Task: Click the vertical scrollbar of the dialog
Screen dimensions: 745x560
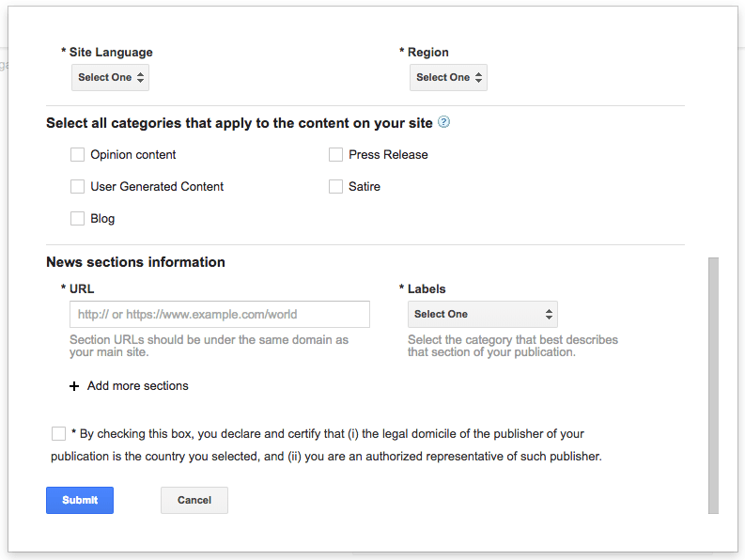Action: (713, 385)
